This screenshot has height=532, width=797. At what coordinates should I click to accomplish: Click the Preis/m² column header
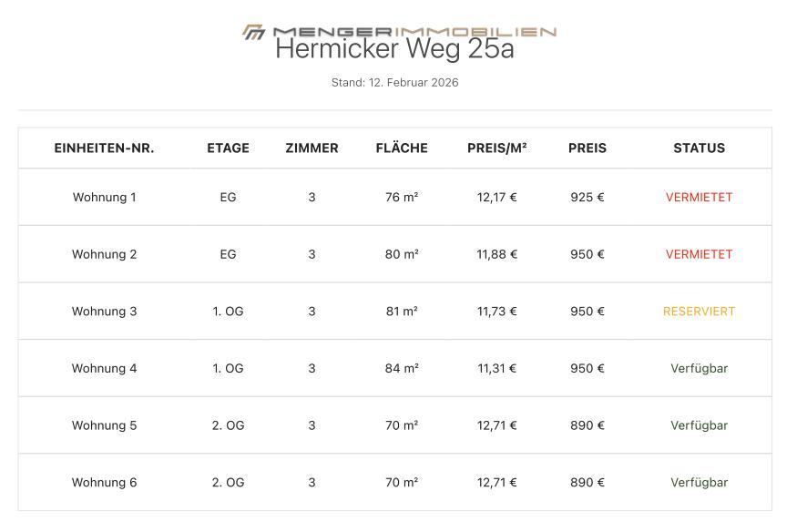497,148
